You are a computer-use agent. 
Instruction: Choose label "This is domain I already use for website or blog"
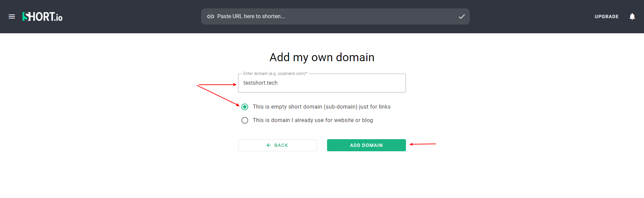coord(313,120)
